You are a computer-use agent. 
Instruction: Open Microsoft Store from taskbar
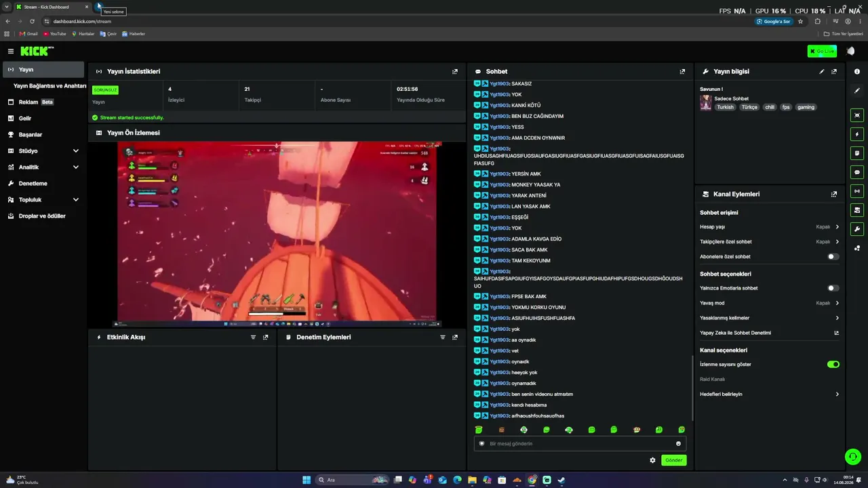pos(502,480)
